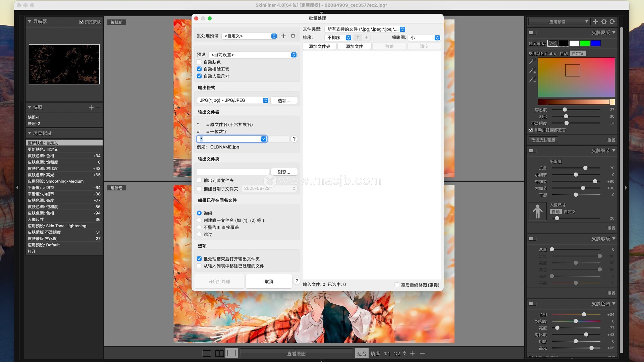Viewport: 644px width, 362px height.
Task: Click 添加文件 button
Action: coord(354,46)
